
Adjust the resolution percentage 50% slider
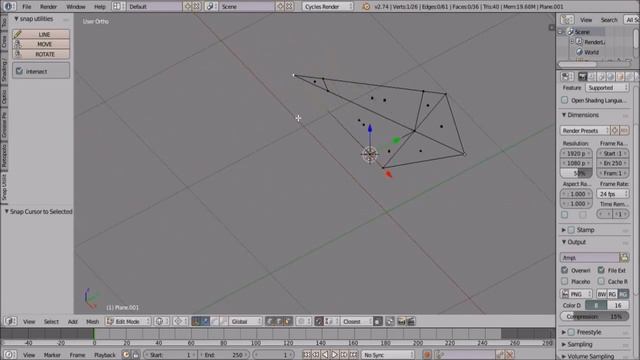pos(576,173)
